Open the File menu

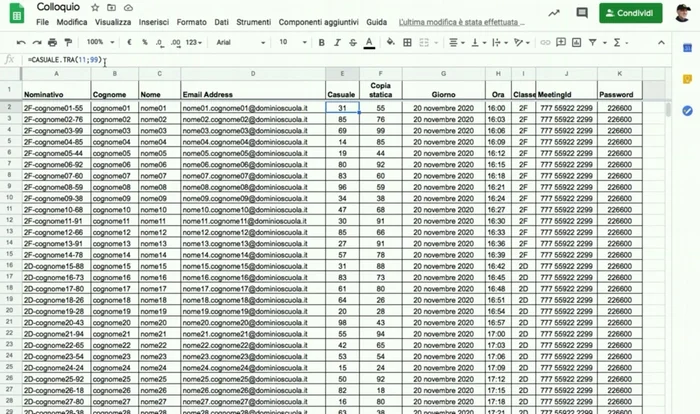[x=42, y=22]
